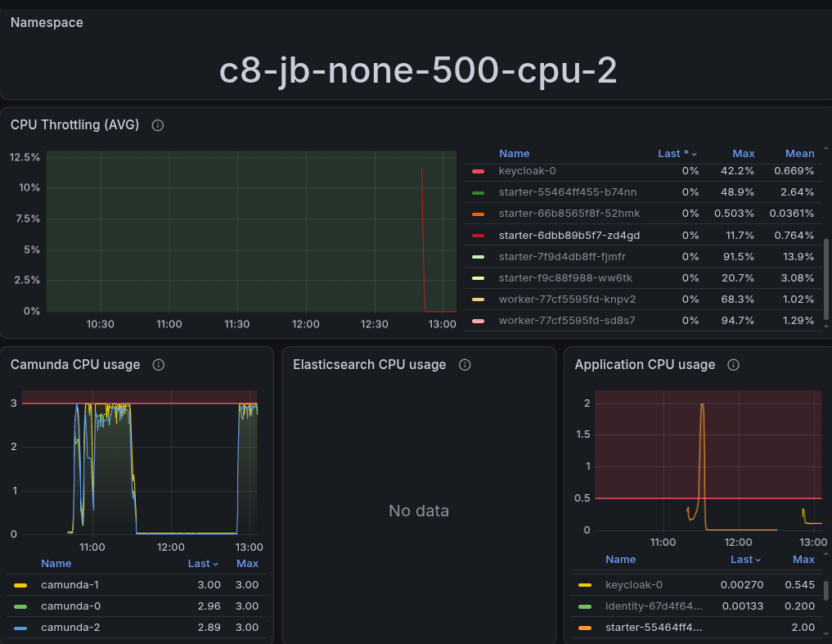Screen dimensions: 832x644
Task: Sort Application legend by Max column
Action: click(803, 559)
